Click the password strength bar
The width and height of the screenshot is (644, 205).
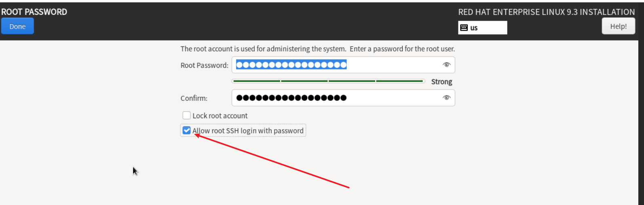328,81
